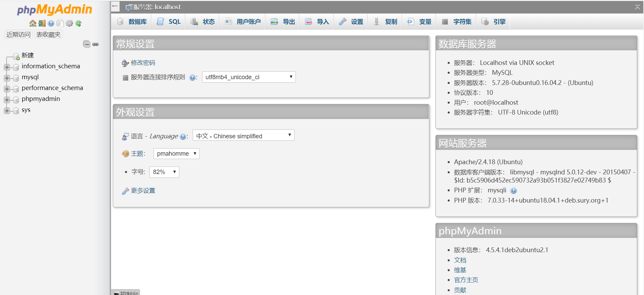644x295 pixels.
Task: Open the 导入 tab
Action: [317, 22]
